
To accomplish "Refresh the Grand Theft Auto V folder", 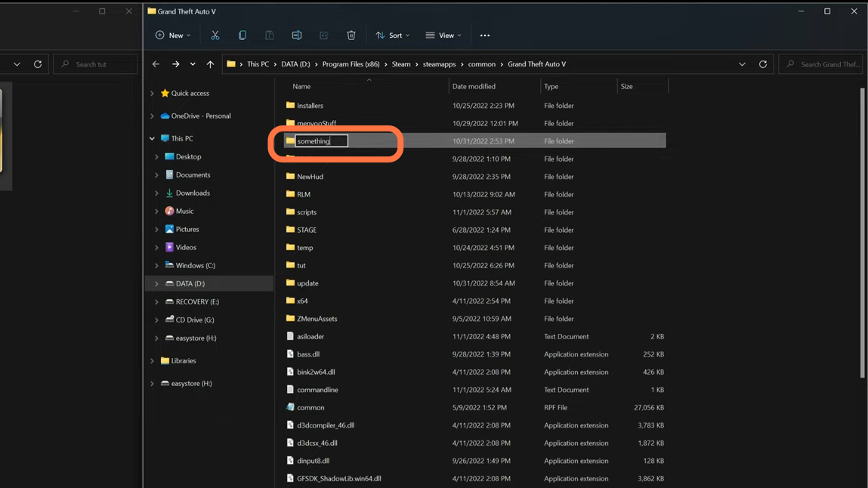I will [x=763, y=64].
